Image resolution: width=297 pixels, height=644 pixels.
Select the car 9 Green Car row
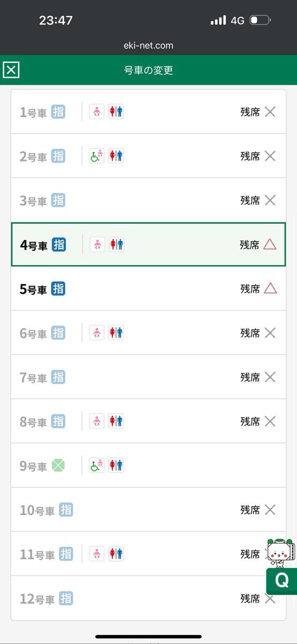[x=148, y=465]
